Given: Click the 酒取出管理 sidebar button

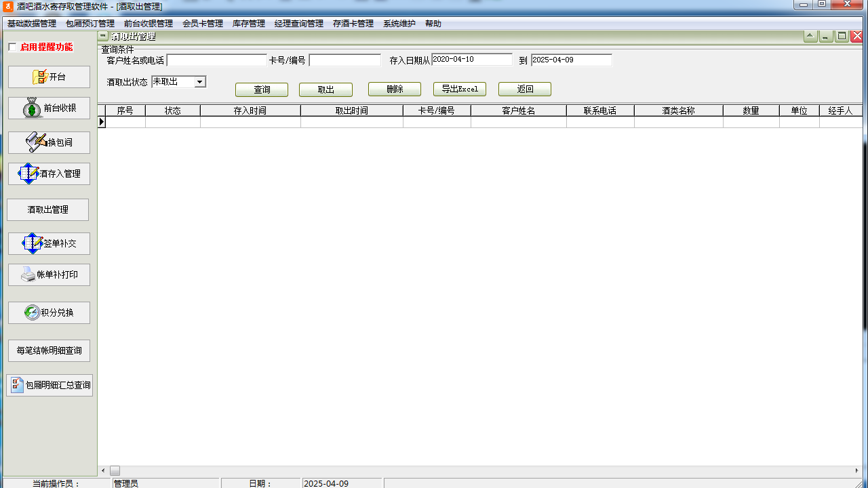Looking at the screenshot, I should point(48,210).
